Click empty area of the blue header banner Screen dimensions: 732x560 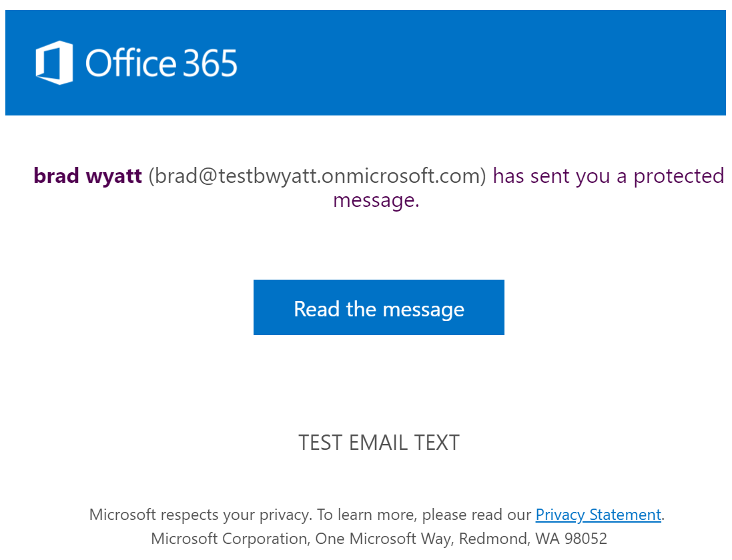point(481,63)
